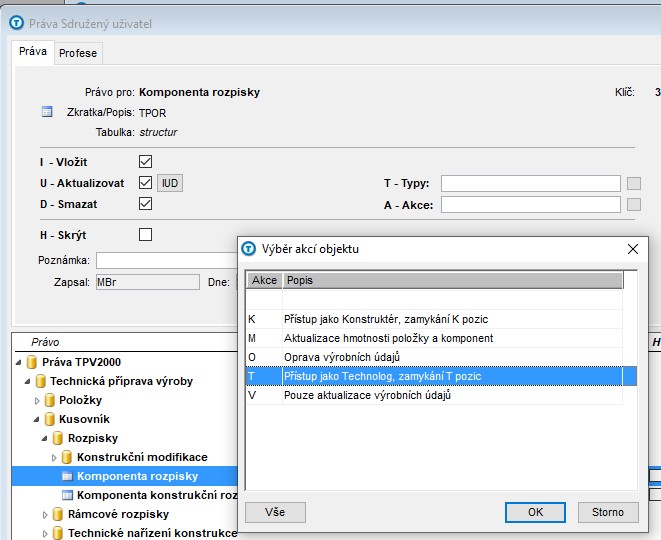This screenshot has height=540, width=661.
Task: Select the Práva tab
Action: coord(33,52)
